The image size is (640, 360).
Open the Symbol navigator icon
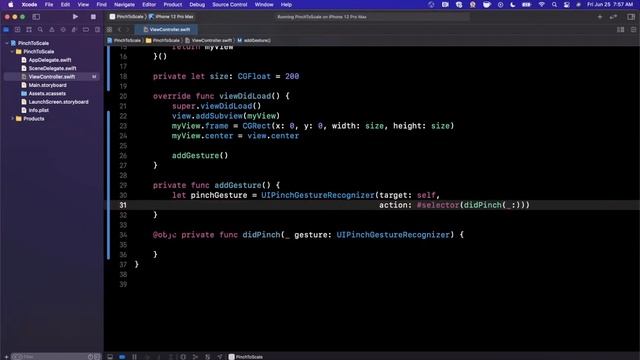tap(29, 29)
